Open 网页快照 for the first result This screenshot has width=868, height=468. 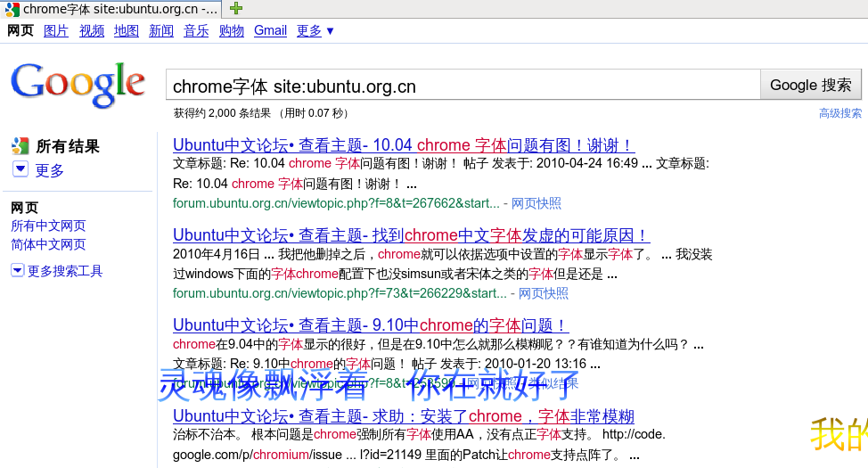(536, 203)
